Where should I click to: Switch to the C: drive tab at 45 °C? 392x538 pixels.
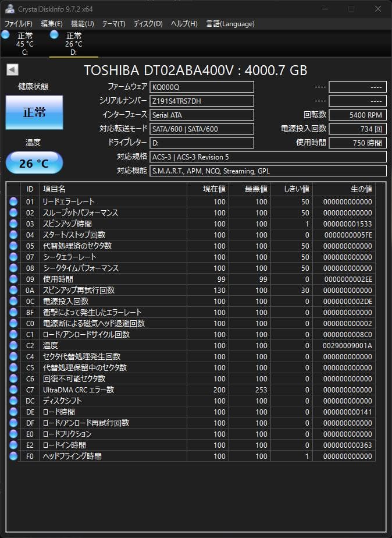(24, 44)
